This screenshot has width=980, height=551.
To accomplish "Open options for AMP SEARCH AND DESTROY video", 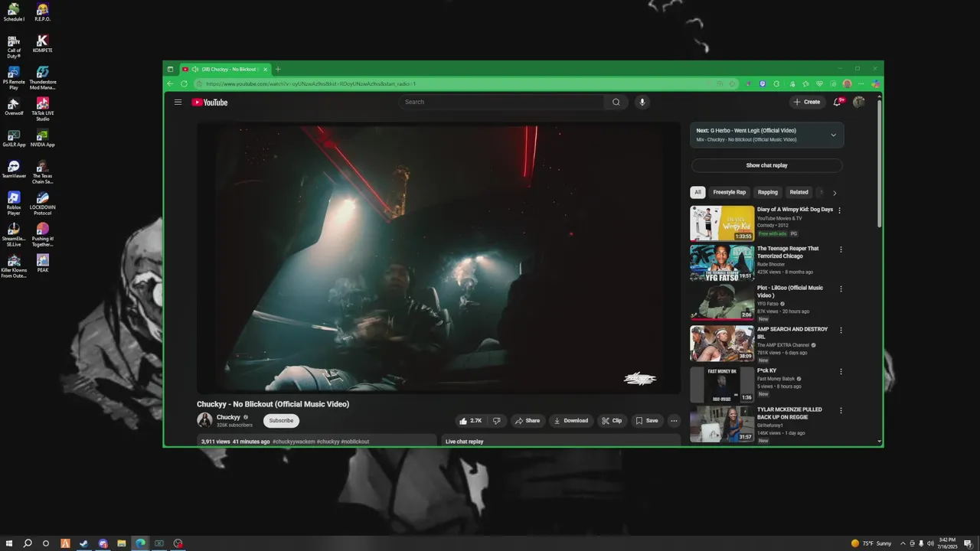I will [840, 331].
